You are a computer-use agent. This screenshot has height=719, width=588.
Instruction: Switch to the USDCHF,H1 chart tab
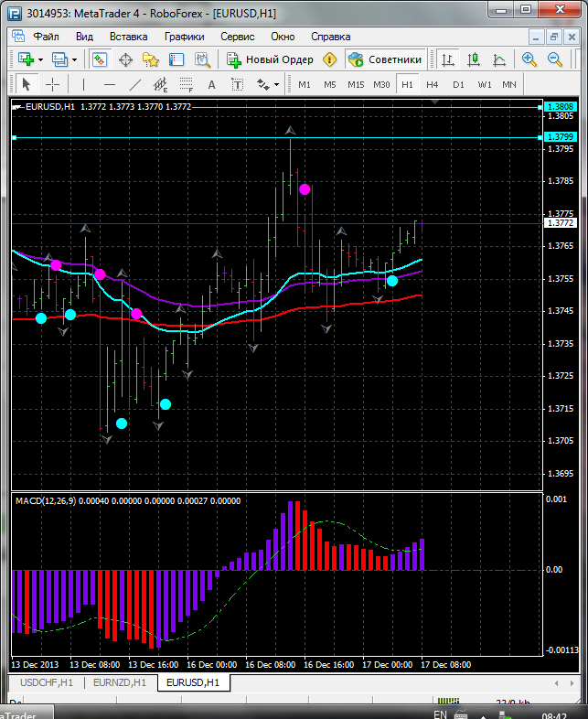tap(46, 682)
